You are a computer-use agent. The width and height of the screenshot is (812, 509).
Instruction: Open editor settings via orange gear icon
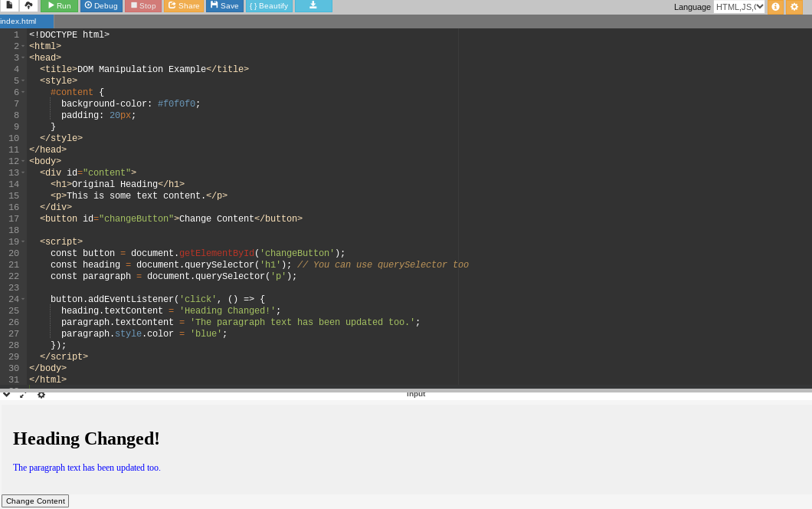point(794,7)
